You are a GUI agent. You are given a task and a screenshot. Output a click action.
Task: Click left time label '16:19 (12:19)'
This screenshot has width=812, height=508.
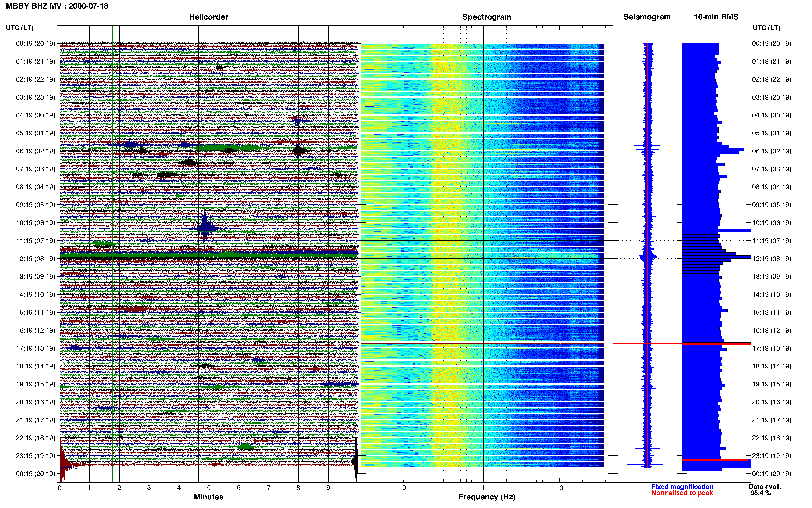(36, 330)
